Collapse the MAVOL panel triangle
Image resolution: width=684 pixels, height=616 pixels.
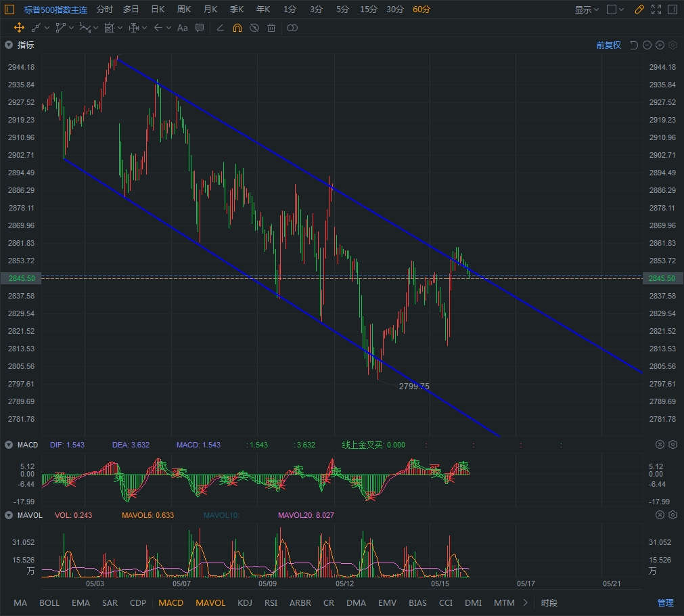pyautogui.click(x=9, y=515)
